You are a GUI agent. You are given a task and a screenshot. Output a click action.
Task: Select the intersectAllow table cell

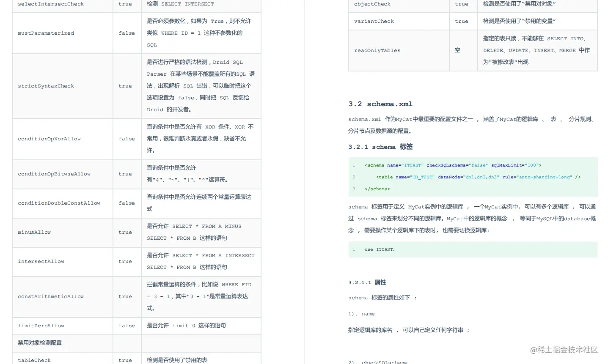(41, 261)
